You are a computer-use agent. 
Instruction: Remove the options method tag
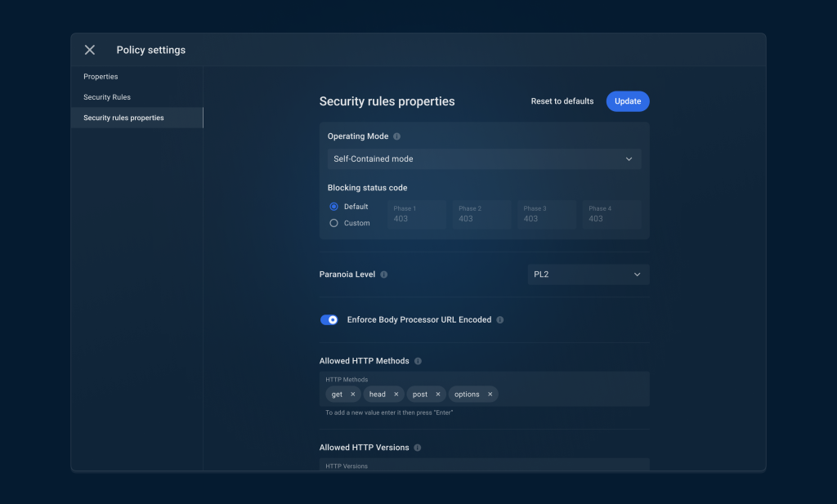490,395
